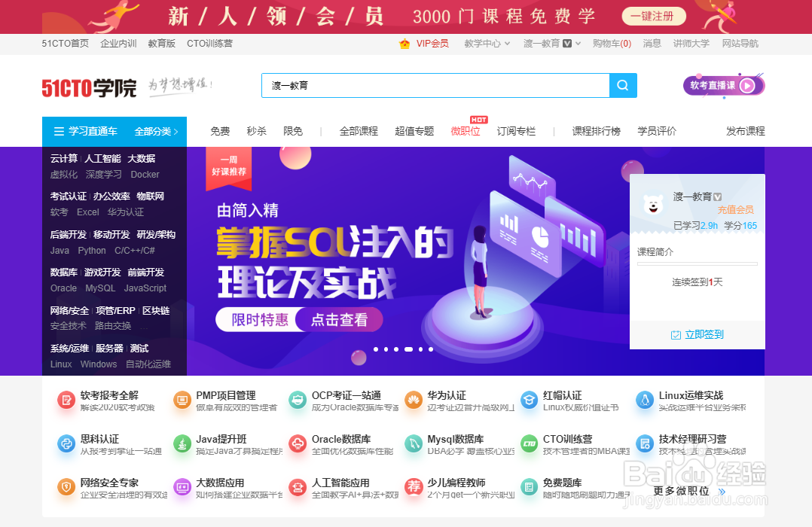The height and width of the screenshot is (527, 812).
Task: Open the 网络安全专家 shield icon
Action: point(66,487)
